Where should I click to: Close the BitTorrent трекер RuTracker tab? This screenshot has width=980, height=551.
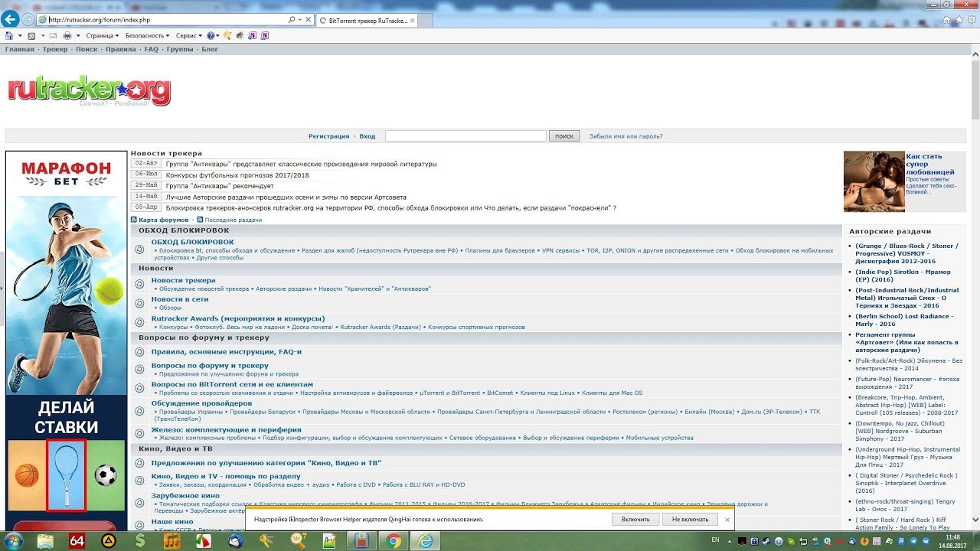click(x=414, y=20)
